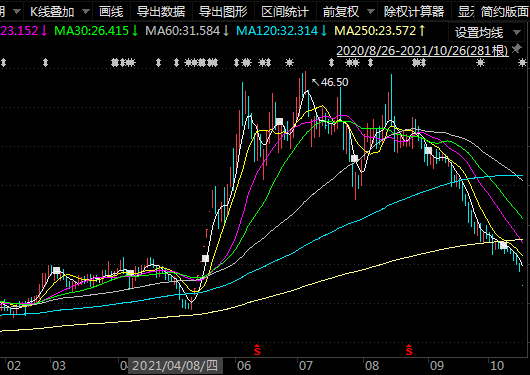Click the highlighted date tag 2021/04/08/四
The height and width of the screenshot is (375, 530).
(175, 366)
